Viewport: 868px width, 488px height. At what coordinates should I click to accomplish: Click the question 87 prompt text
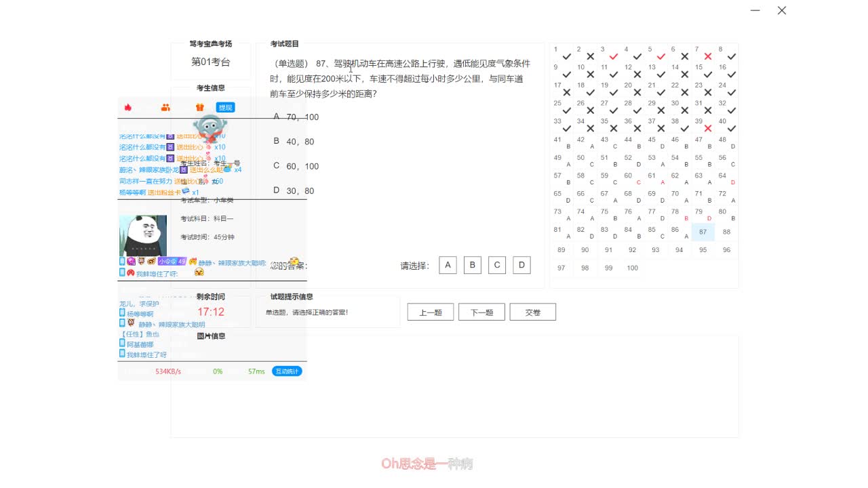coord(400,79)
